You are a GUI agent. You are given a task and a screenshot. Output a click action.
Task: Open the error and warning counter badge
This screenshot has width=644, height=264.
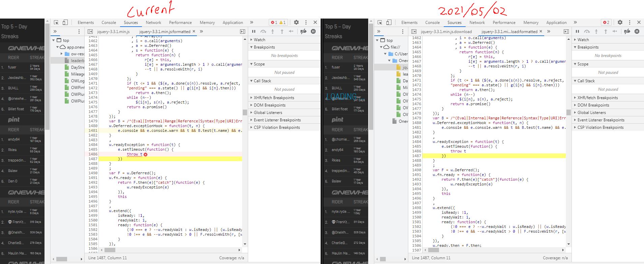pyautogui.click(x=278, y=22)
